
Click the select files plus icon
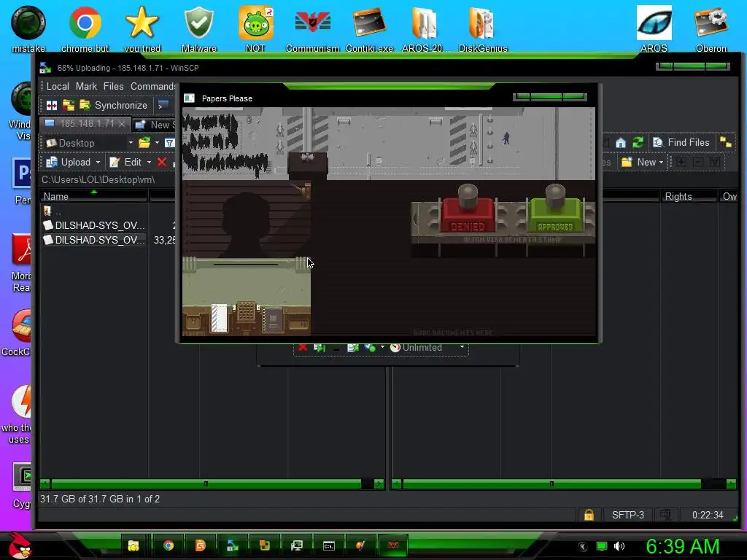[681, 163]
